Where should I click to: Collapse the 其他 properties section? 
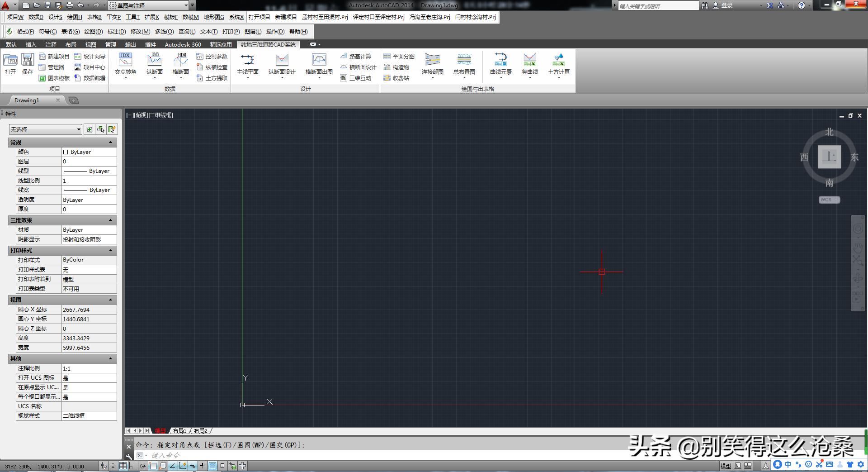point(110,359)
